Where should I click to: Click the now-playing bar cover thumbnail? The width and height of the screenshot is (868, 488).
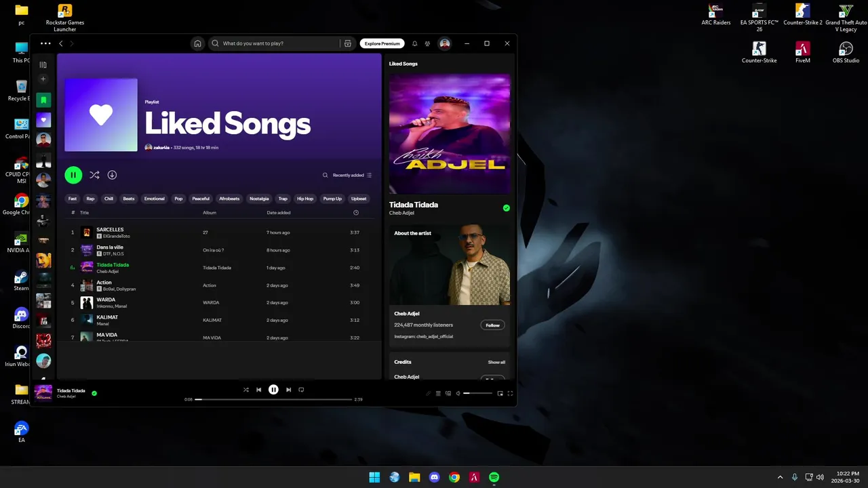[x=43, y=392]
